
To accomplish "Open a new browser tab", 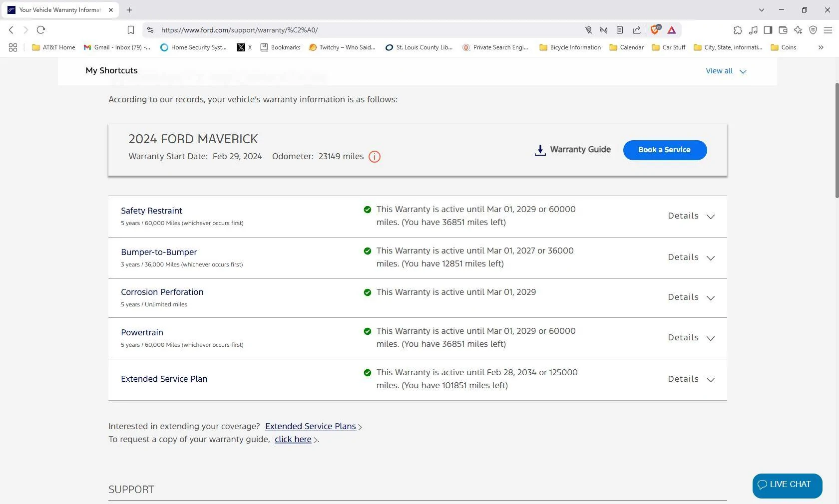I will (129, 10).
